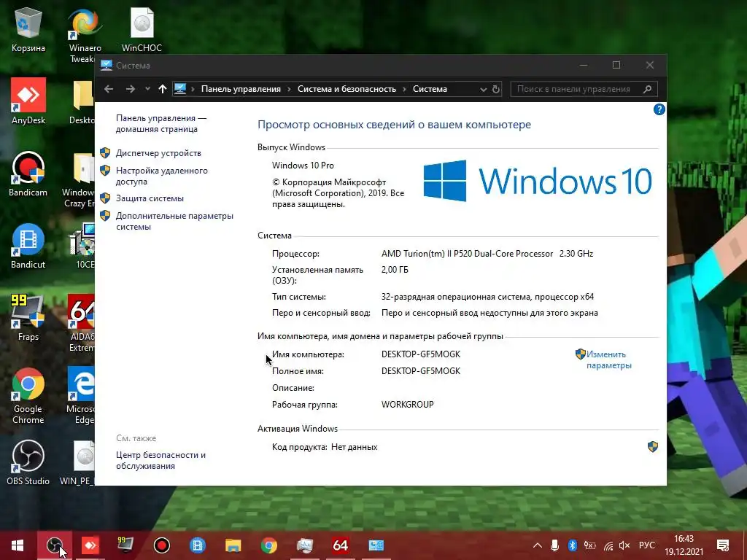The height and width of the screenshot is (560, 747).
Task: Click Панель управления in the breadcrumb
Action: (241, 89)
